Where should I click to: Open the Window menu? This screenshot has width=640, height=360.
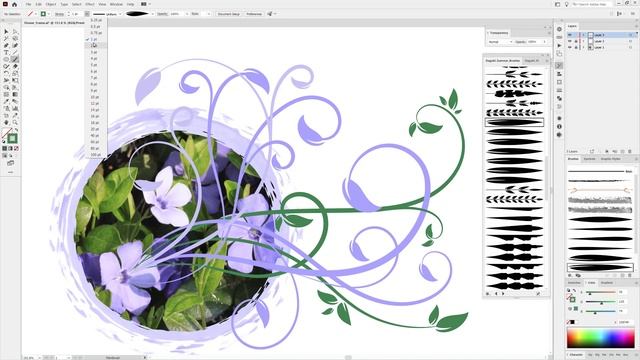coord(116,4)
